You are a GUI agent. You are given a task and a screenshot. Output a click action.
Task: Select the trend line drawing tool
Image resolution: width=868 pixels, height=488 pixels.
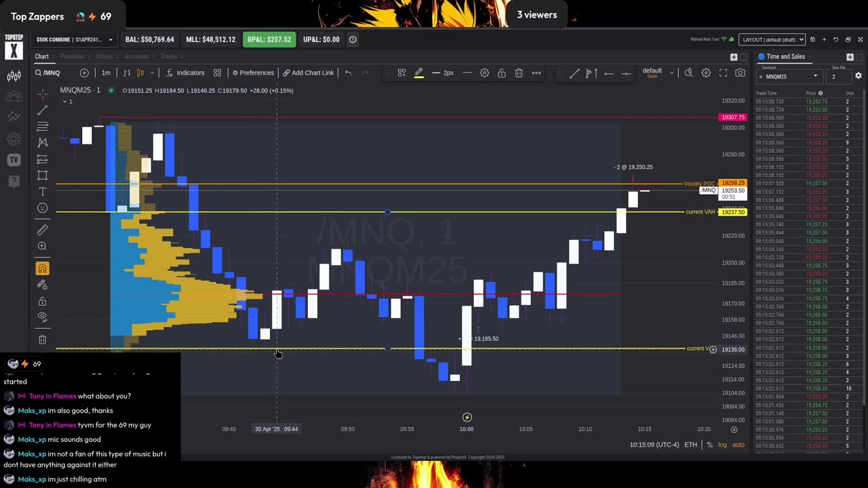pos(42,110)
